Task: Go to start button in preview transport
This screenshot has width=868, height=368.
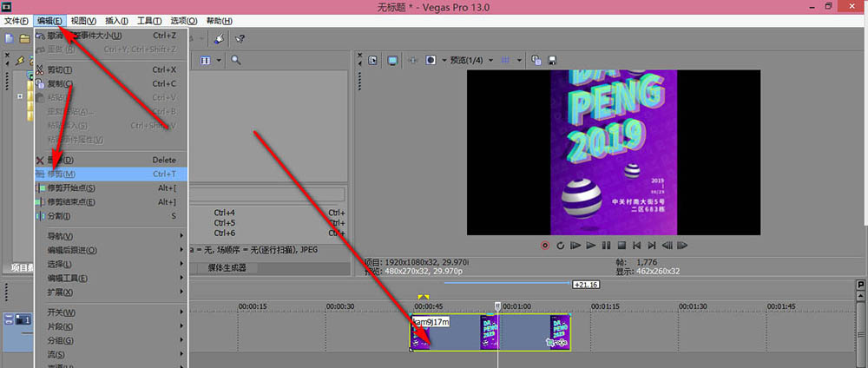Action: (636, 245)
